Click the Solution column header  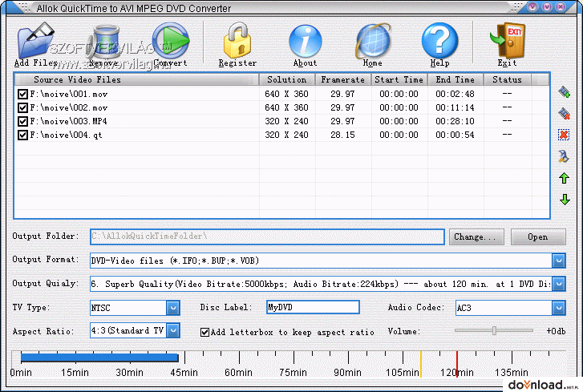(287, 79)
